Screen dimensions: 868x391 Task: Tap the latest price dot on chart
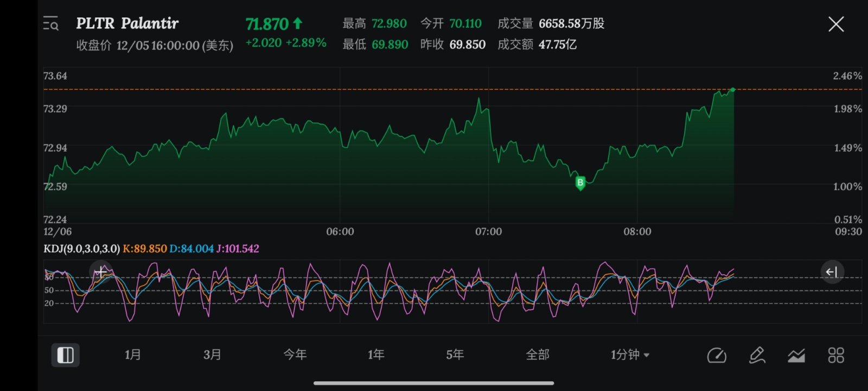(733, 90)
